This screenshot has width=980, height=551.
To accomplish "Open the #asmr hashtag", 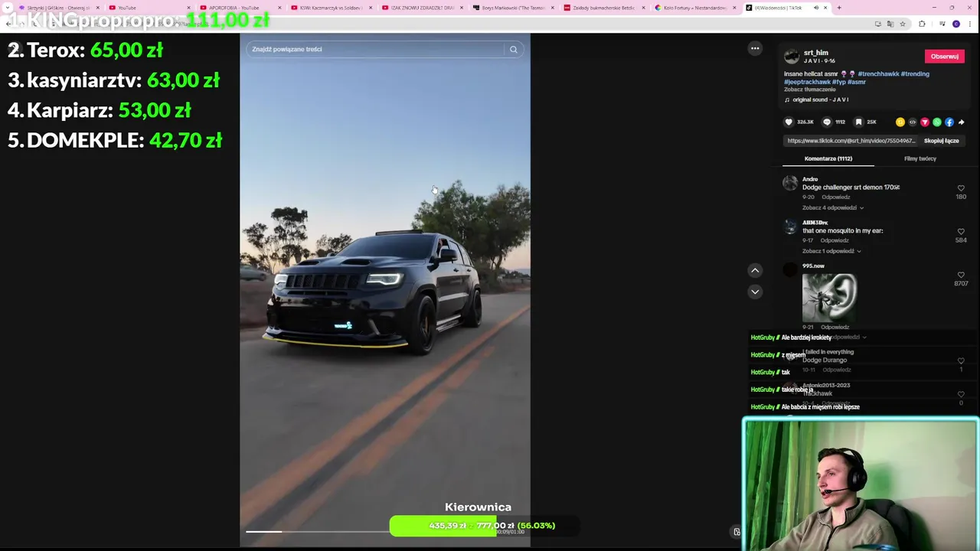I will pos(857,82).
